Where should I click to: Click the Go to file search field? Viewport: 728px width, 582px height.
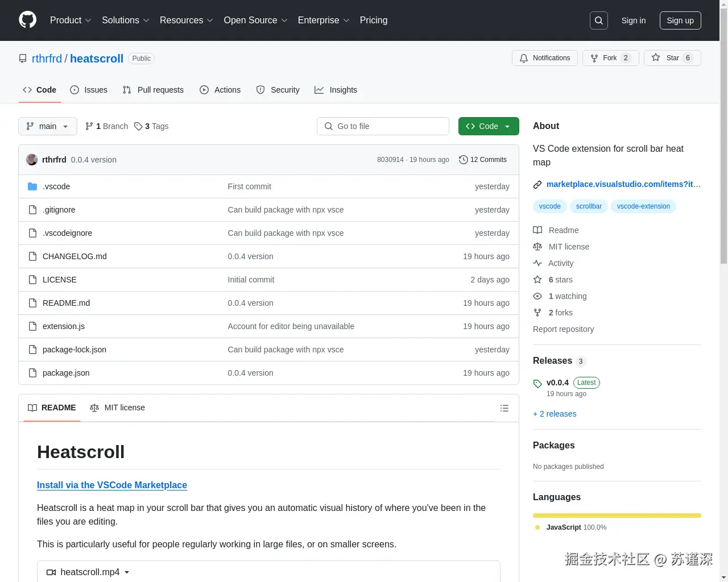click(x=383, y=126)
